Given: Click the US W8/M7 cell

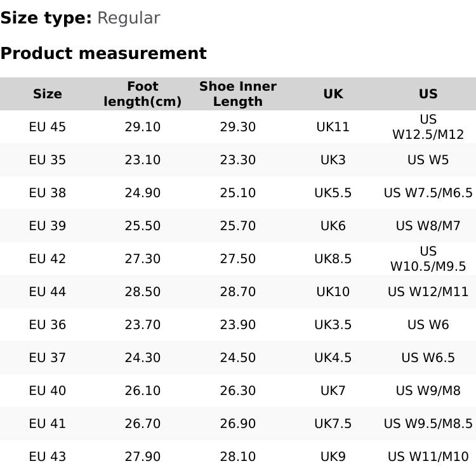Looking at the screenshot, I should point(428,226).
